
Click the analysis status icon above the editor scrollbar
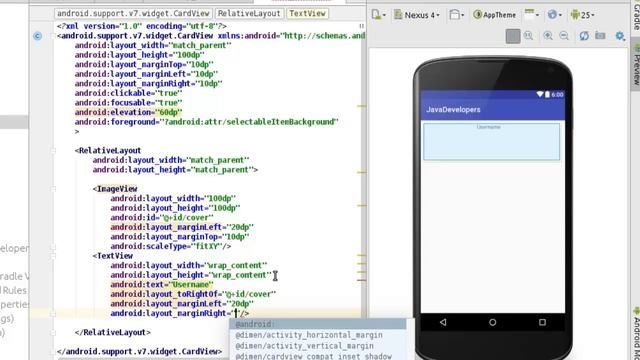pos(361,26)
